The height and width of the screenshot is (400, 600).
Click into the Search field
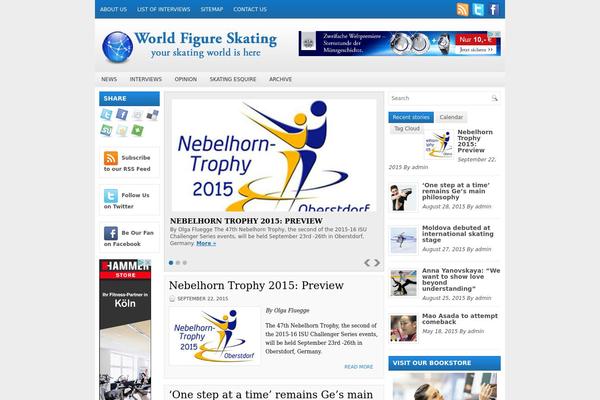pyautogui.click(x=440, y=98)
